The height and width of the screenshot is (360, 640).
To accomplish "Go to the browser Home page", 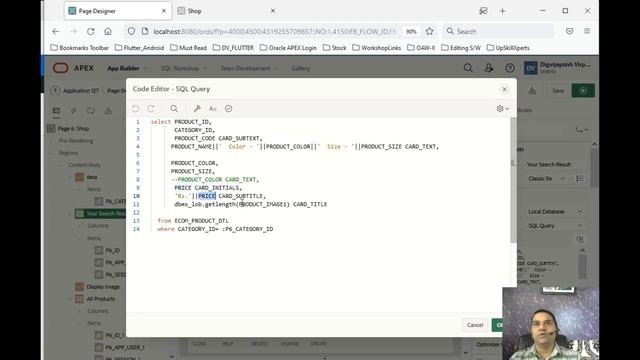I will pos(108,31).
